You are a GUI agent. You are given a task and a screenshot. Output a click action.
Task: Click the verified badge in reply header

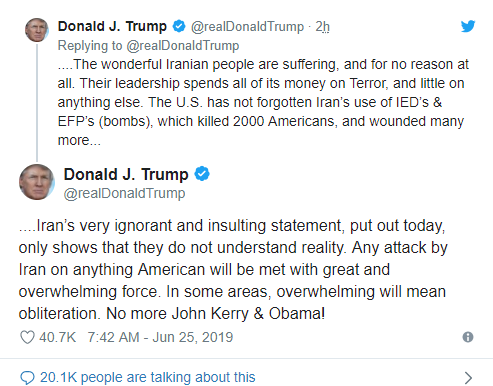[179, 26]
